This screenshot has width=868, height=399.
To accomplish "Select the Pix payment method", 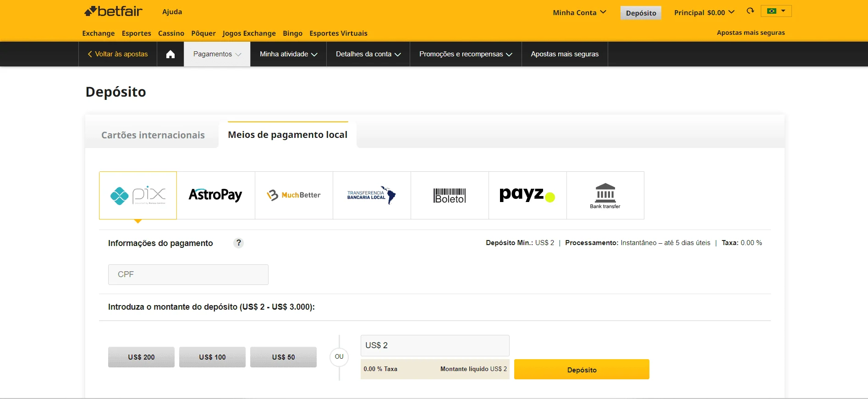I will click(x=138, y=195).
